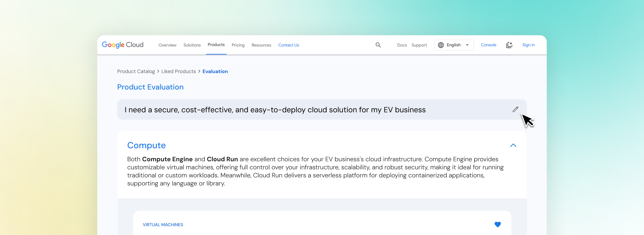
Task: Select the Products nav tab
Action: coord(216,45)
